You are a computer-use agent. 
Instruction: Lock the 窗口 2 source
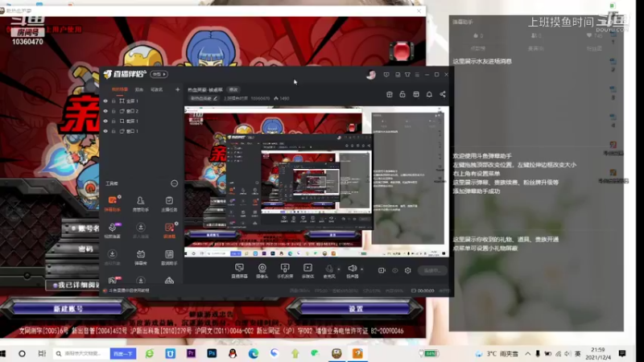[114, 111]
